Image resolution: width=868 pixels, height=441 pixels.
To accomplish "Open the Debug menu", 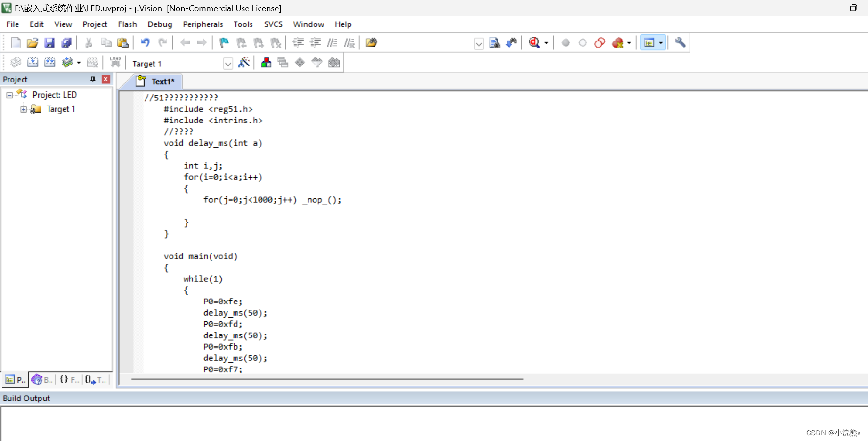I will click(x=160, y=24).
